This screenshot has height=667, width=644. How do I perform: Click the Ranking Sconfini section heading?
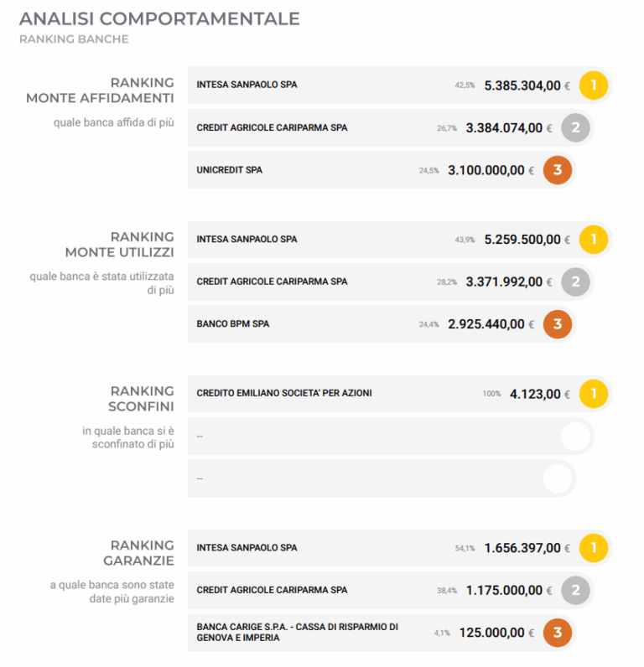142,399
